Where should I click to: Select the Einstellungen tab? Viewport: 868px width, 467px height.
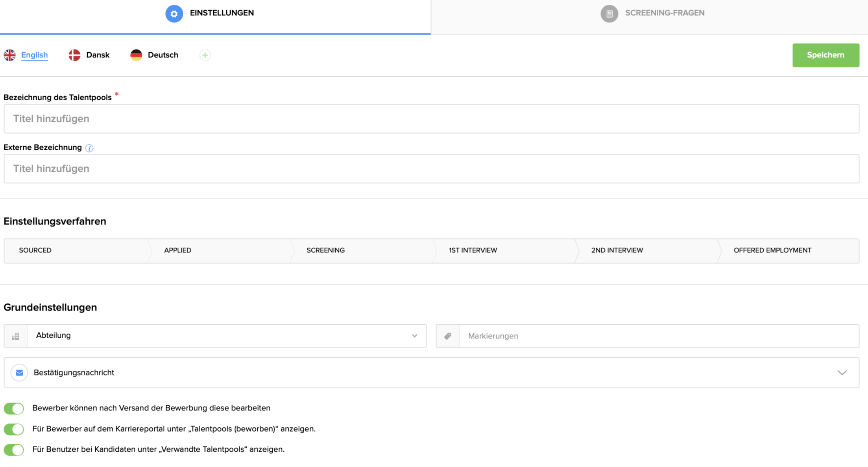click(222, 13)
